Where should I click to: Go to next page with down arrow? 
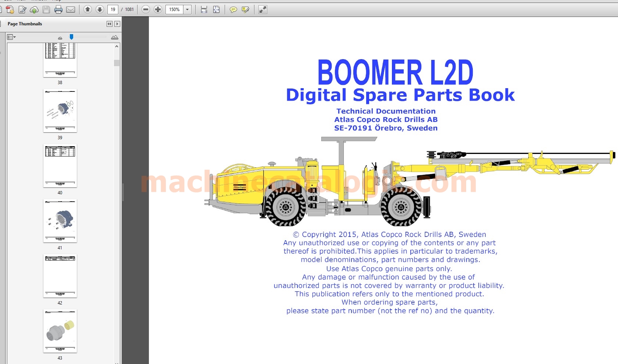100,10
